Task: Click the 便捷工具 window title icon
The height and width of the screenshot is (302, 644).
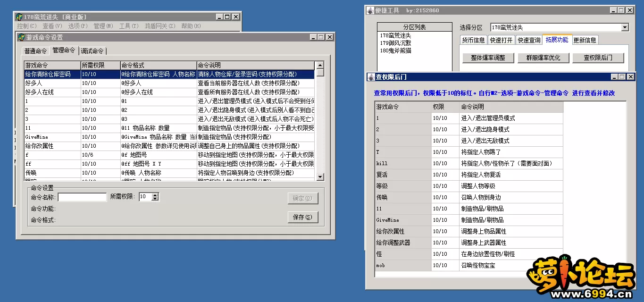Action: coord(371,10)
